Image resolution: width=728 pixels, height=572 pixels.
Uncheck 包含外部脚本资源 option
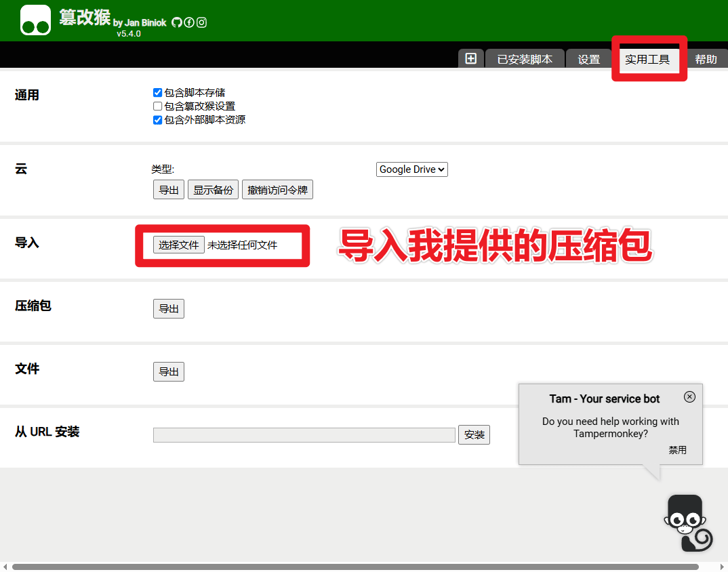pos(157,119)
